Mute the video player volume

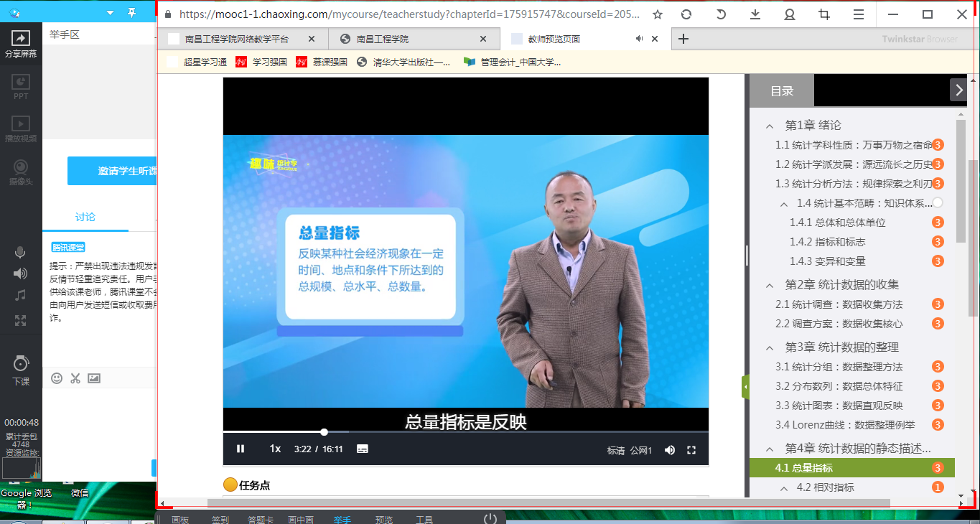click(x=669, y=450)
